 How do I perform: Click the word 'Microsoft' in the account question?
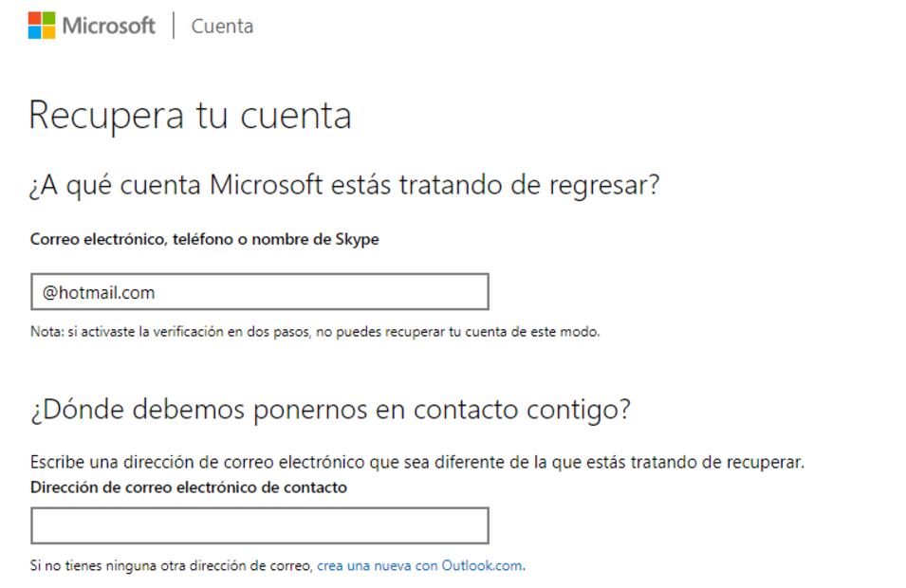(x=266, y=184)
